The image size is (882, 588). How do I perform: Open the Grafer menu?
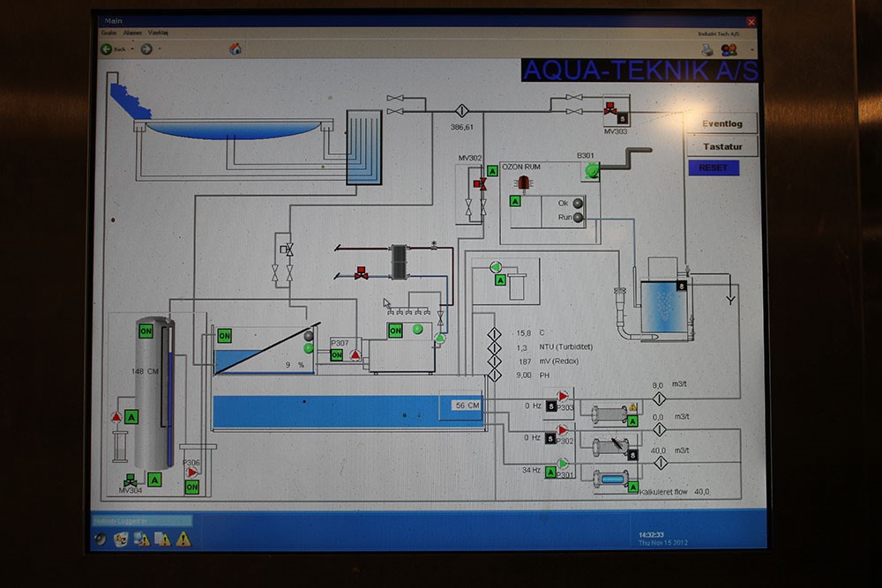108,33
